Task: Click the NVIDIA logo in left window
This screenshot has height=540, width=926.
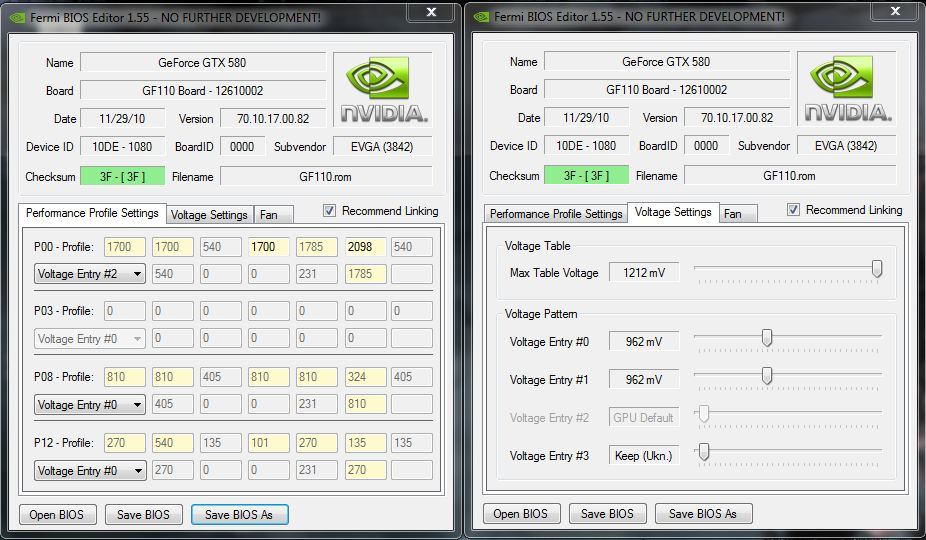Action: [x=383, y=89]
